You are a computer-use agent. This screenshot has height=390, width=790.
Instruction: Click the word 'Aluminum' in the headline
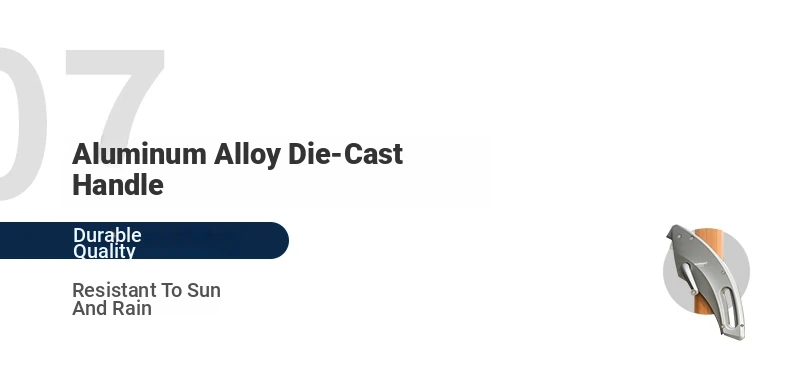tap(139, 154)
